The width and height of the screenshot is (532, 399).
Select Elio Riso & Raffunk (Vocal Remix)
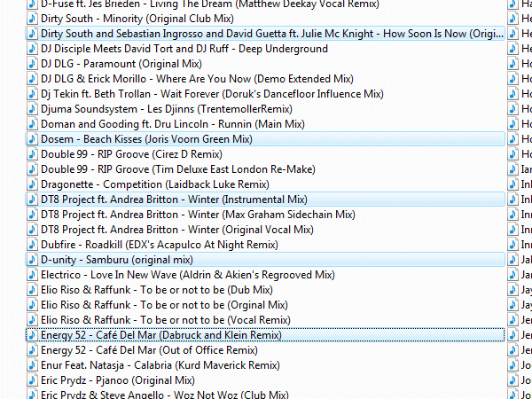coord(166,320)
